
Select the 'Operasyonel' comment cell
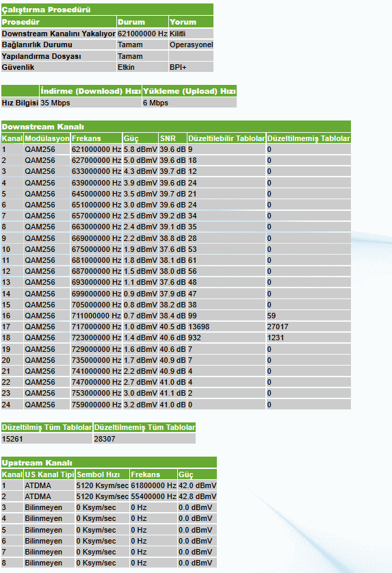click(191, 44)
